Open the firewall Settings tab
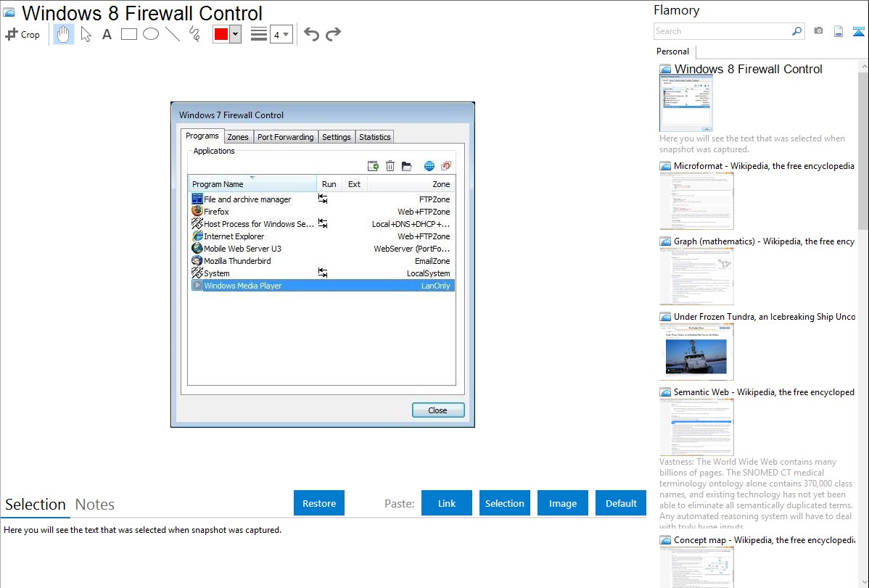This screenshot has width=869, height=588. 337,137
